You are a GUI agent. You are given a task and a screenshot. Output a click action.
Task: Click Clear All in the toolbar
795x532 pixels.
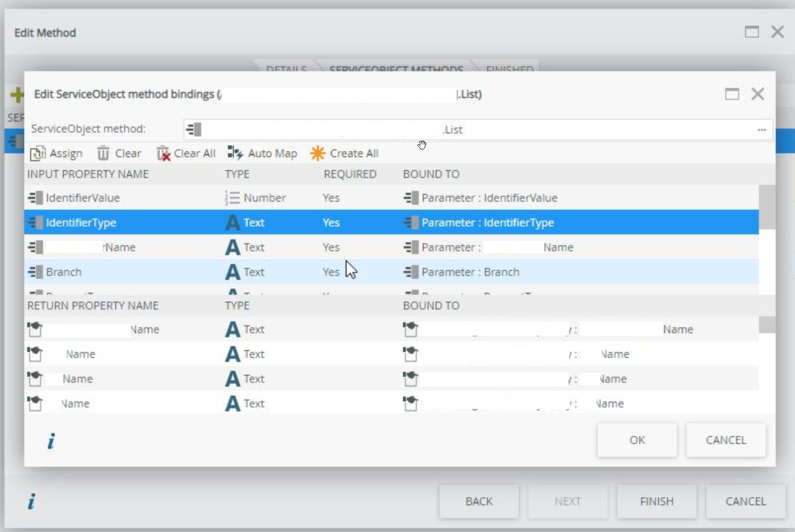[x=186, y=154]
